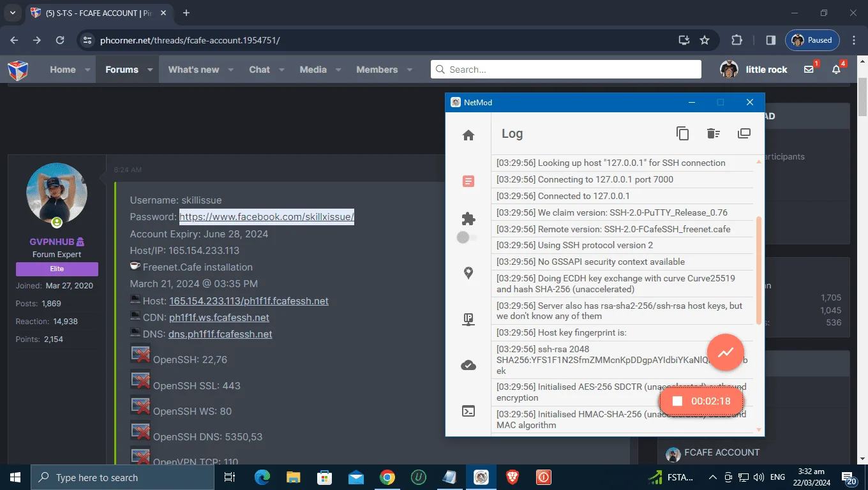Click GVPNHUB poster avatar image
Viewport: 868px width, 490px height.
(x=57, y=193)
